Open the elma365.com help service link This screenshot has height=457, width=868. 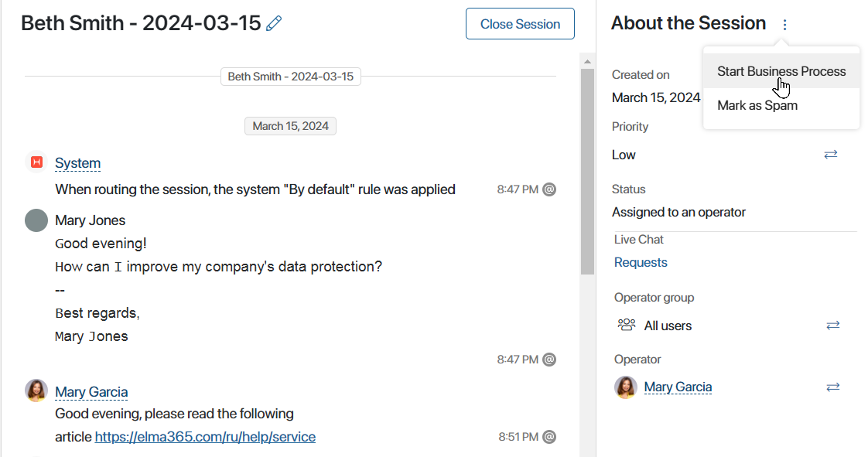tap(205, 437)
